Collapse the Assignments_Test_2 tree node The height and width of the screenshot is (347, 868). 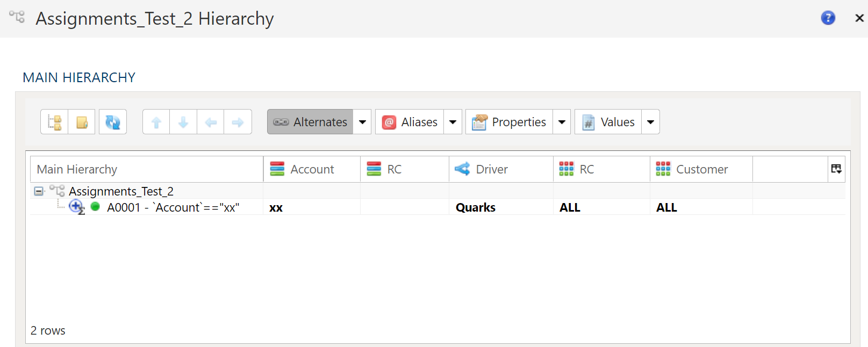click(x=39, y=191)
